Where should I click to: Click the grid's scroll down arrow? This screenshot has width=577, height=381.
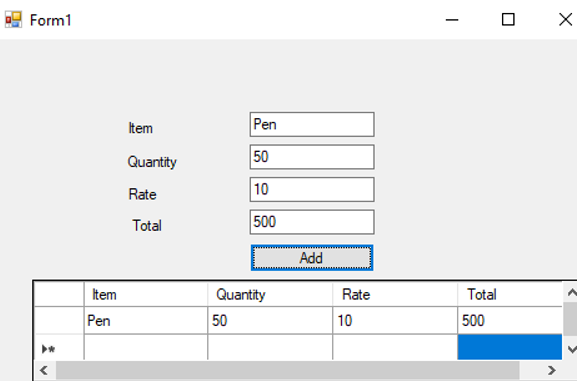pos(571,349)
